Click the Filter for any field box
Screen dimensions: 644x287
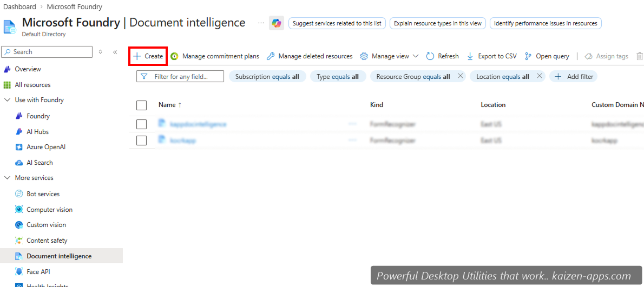(180, 76)
